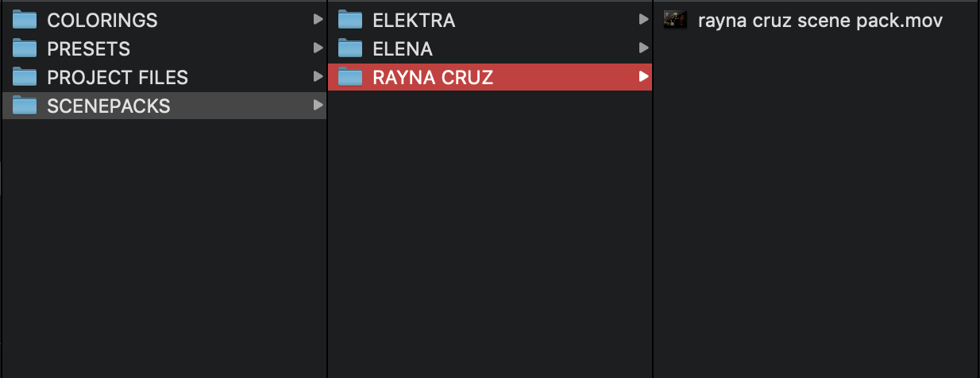Expand the COLORINGS folder arrow
Viewport: 980px width, 378px height.
click(318, 20)
